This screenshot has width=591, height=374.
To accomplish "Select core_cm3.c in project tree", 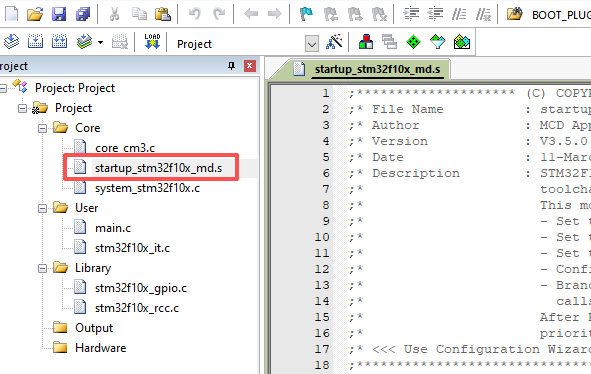I will pos(125,148).
